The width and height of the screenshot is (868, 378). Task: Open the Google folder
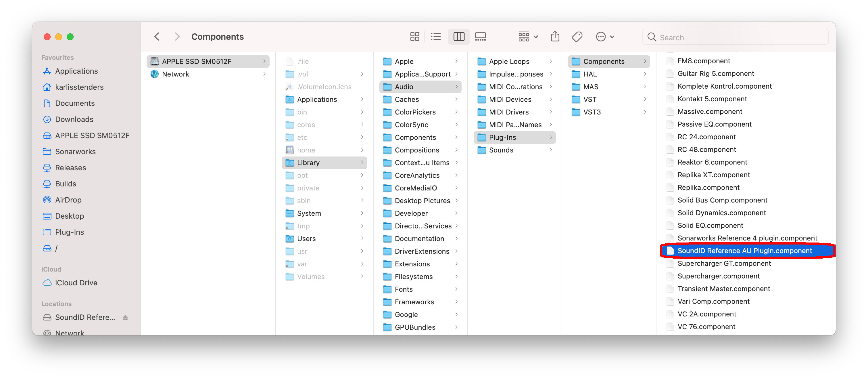420,315
